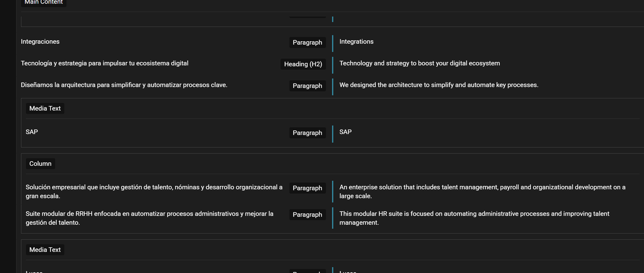Click Paragraph badge beside 'Solución empresarial'
The height and width of the screenshot is (273, 644).
(307, 188)
